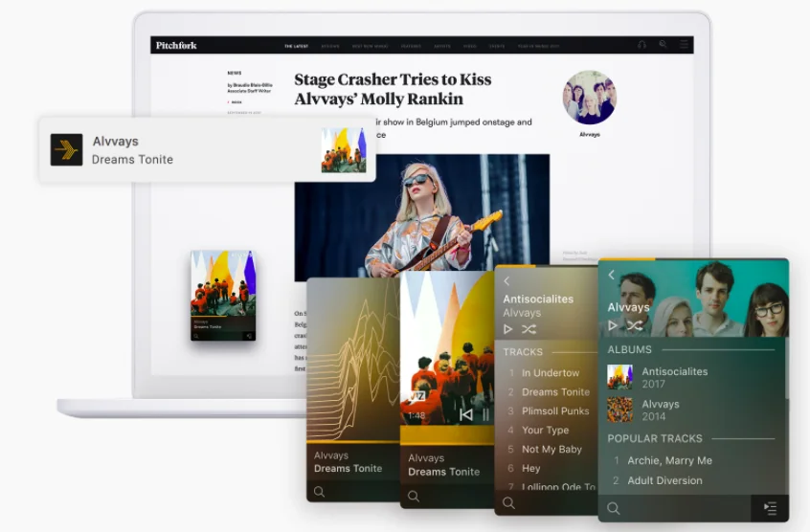
Task: Click the search icon in the mini player on the laptop
Action: (x=196, y=336)
